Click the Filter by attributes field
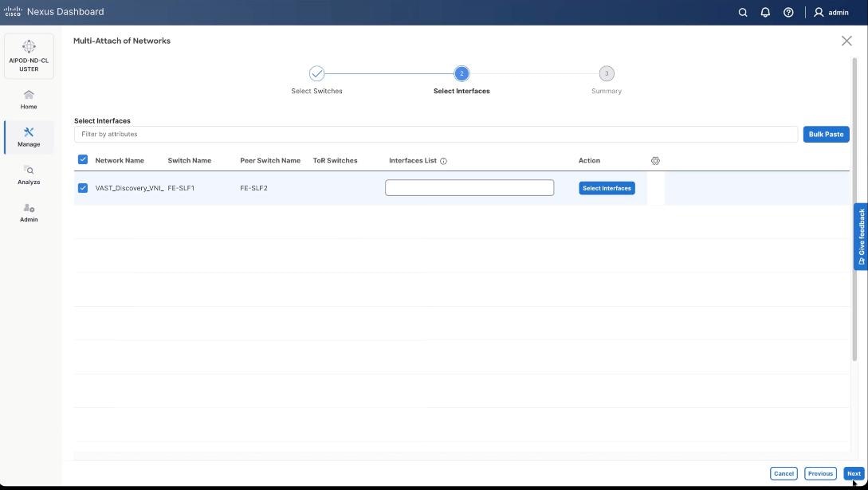The image size is (868, 490). [319, 133]
